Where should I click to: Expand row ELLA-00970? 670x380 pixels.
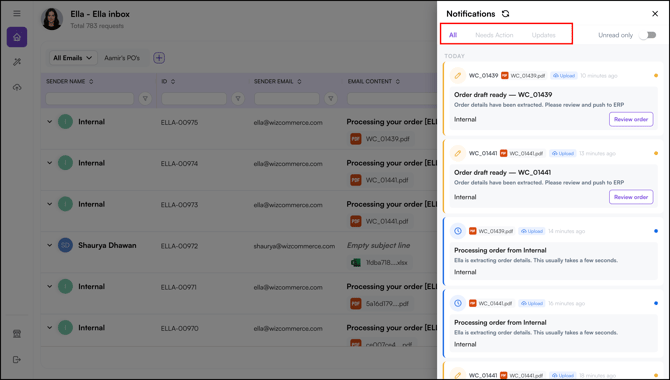50,328
